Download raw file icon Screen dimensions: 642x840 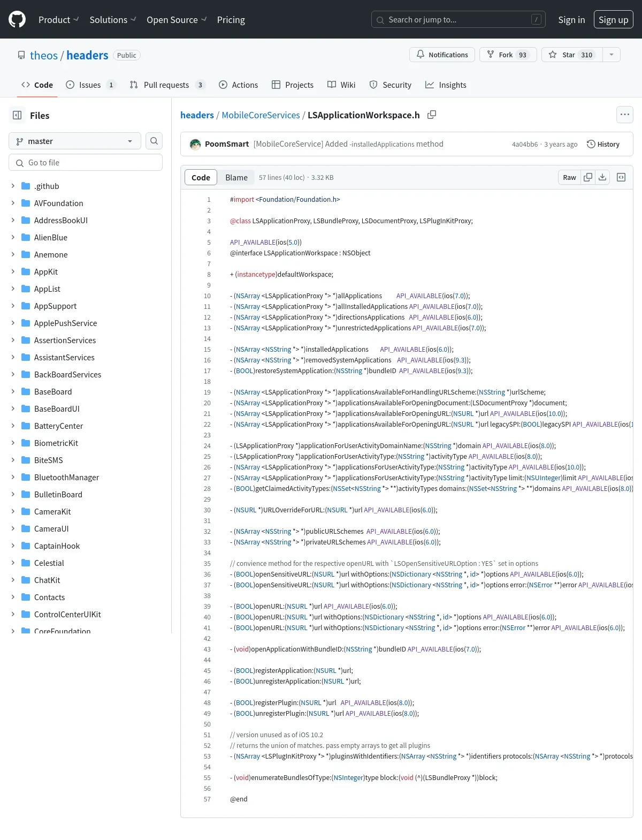pos(602,177)
